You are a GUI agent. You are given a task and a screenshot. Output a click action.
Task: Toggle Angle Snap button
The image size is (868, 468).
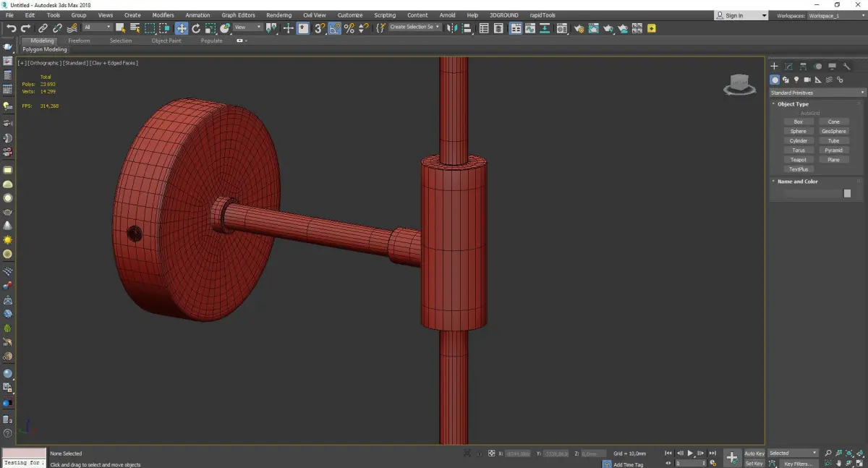click(x=335, y=28)
